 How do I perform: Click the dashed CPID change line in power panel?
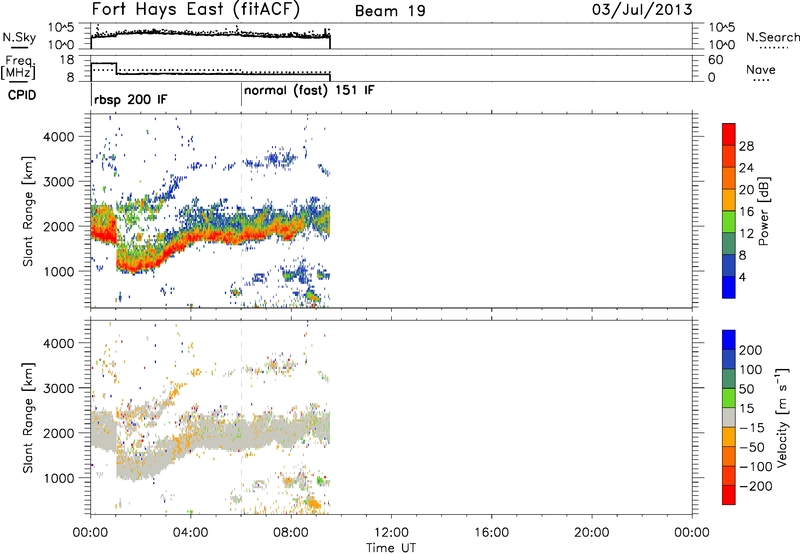tap(241, 211)
